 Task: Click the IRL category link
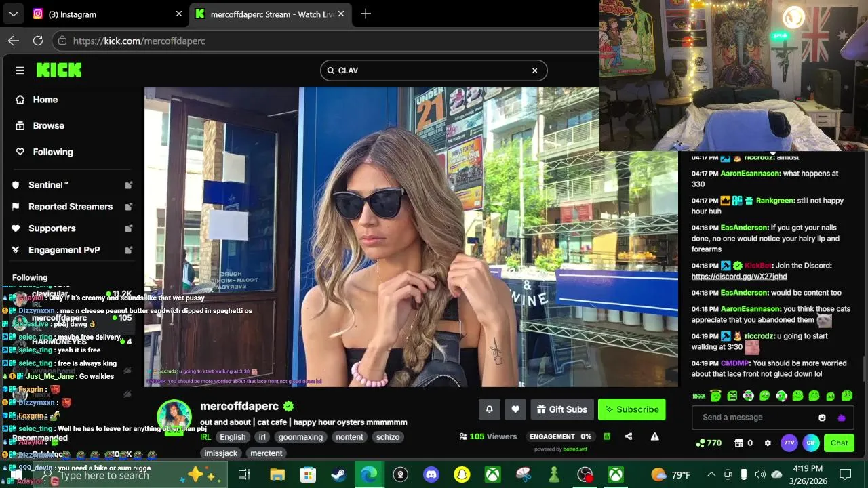(x=205, y=437)
